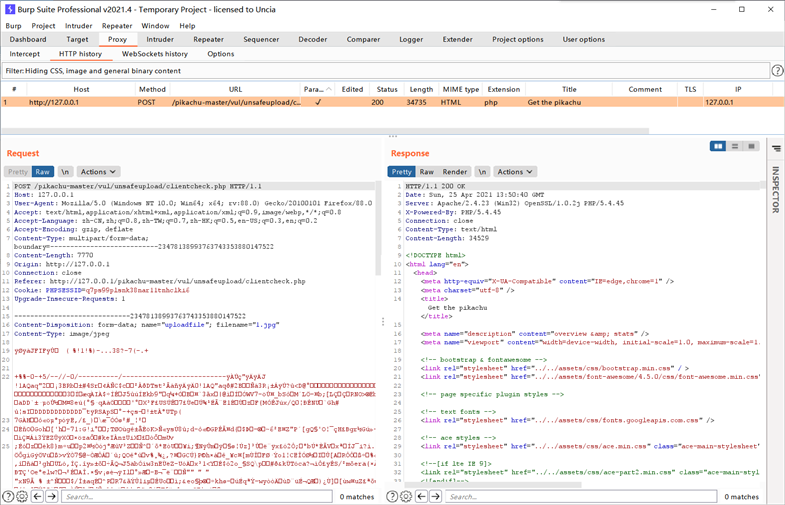Screen dimensions: 785x505
Task: Toggle Raw view in Request pane
Action: tap(42, 172)
